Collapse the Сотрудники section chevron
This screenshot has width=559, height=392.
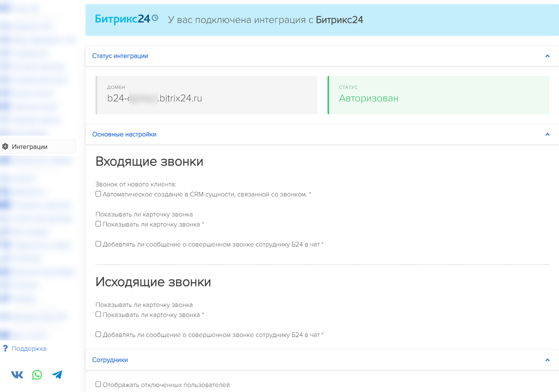(547, 360)
